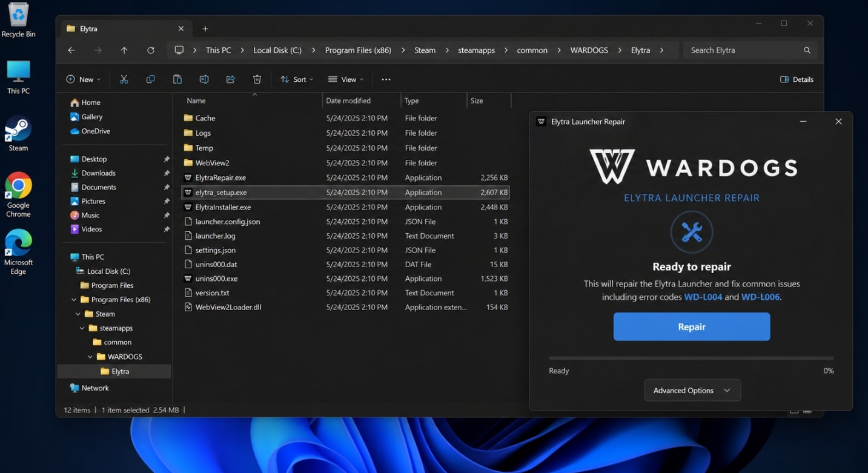868x473 pixels.
Task: Click the breadcrumb chevron after Elytra
Action: point(661,50)
